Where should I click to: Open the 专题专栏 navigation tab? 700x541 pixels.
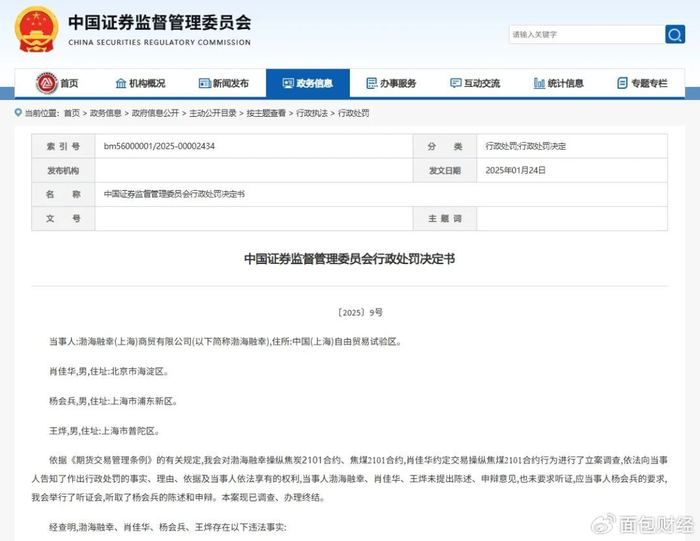pyautogui.click(x=643, y=83)
